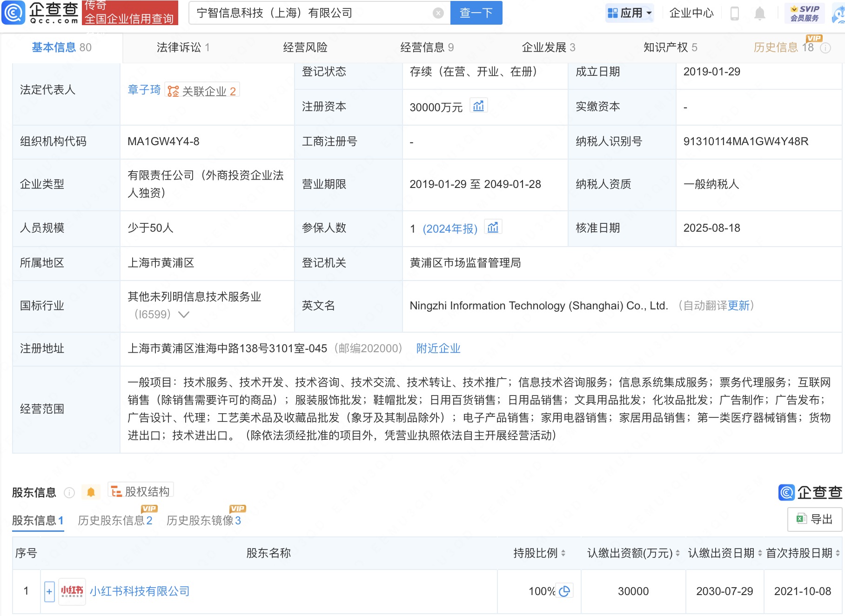Select organization code MA1GW4Y4-8
This screenshot has height=616, width=845.
163,141
